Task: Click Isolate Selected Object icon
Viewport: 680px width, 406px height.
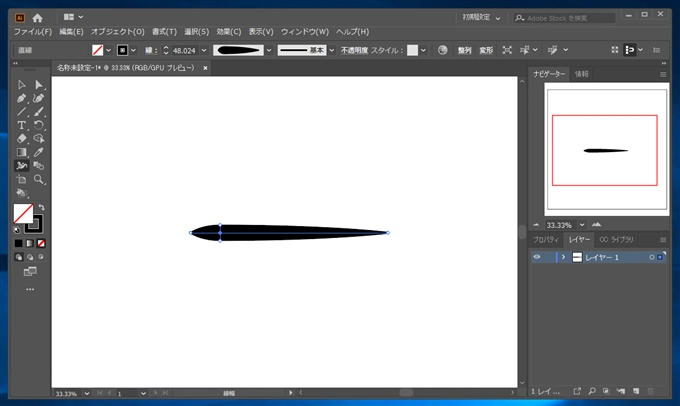Action: 507,50
